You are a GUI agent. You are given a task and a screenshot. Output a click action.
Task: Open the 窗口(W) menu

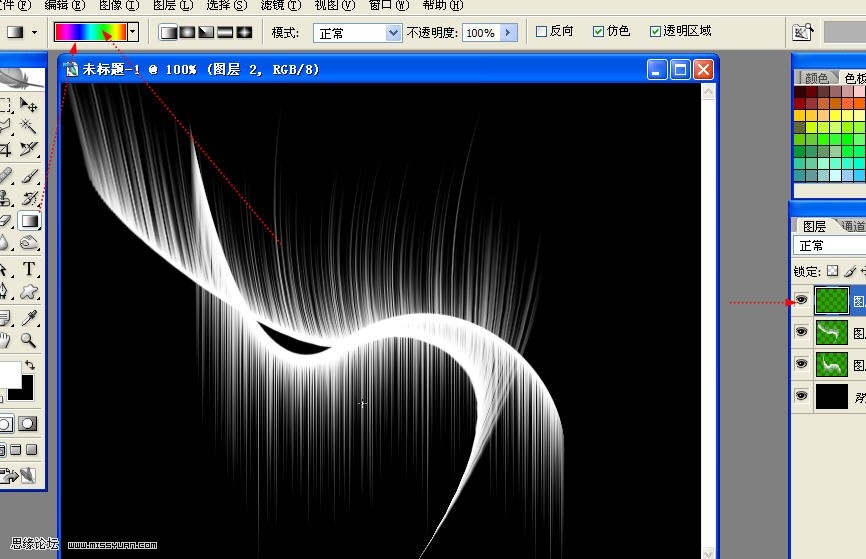(389, 6)
